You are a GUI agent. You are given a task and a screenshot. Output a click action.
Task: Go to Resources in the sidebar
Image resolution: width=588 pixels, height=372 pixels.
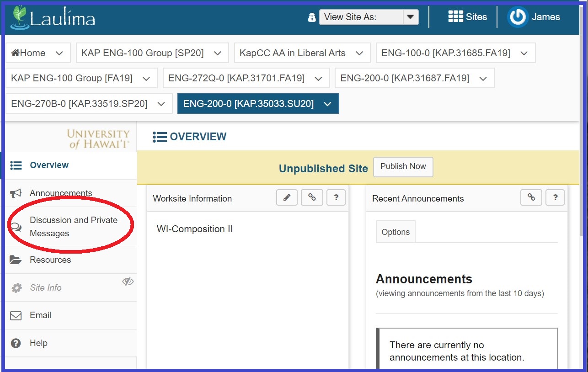coord(50,260)
